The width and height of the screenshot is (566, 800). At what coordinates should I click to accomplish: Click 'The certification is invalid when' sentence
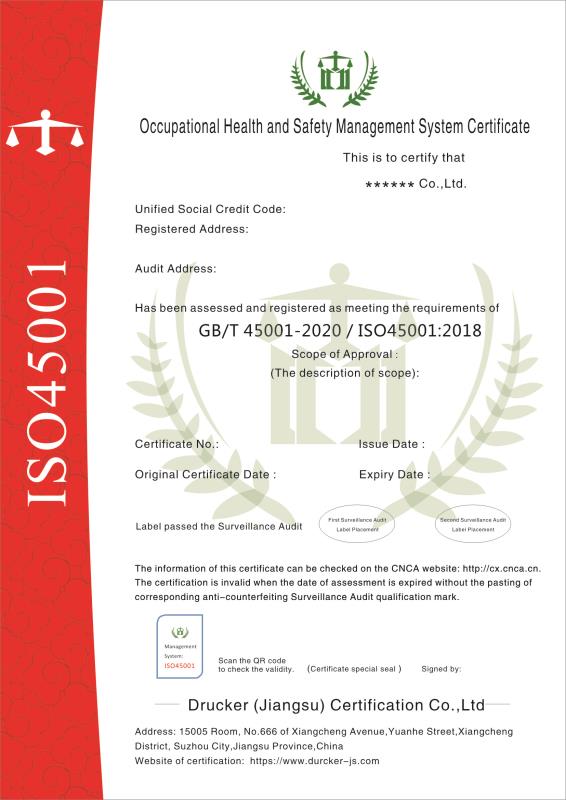click(333, 583)
